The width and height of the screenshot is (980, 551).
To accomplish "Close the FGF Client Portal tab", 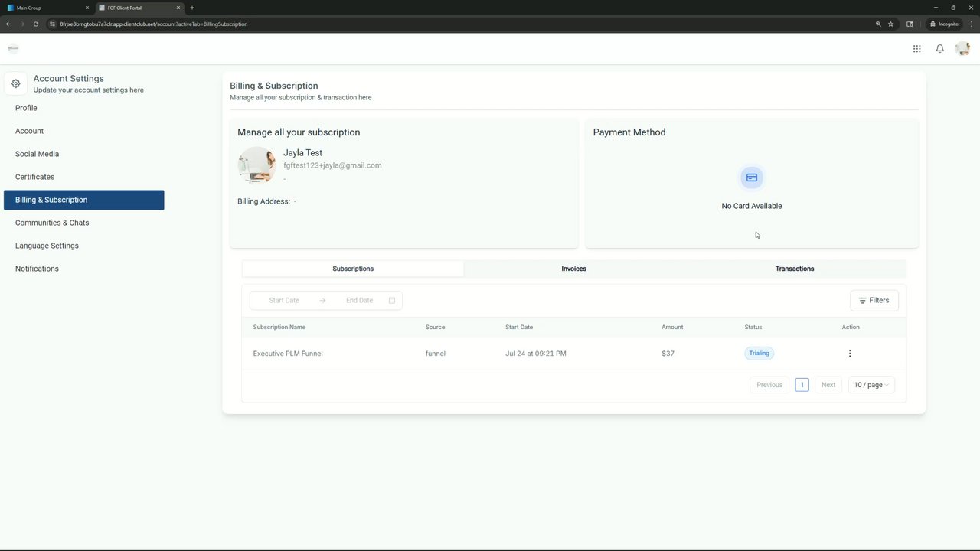I will (178, 8).
